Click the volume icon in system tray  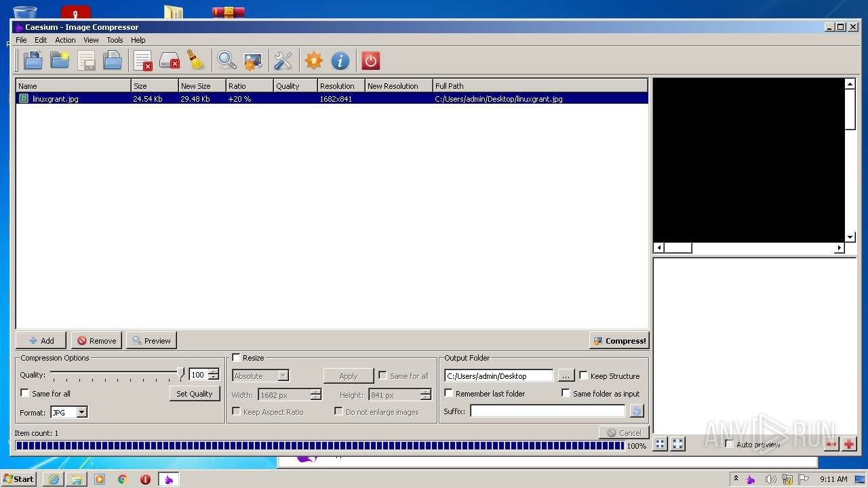(770, 479)
